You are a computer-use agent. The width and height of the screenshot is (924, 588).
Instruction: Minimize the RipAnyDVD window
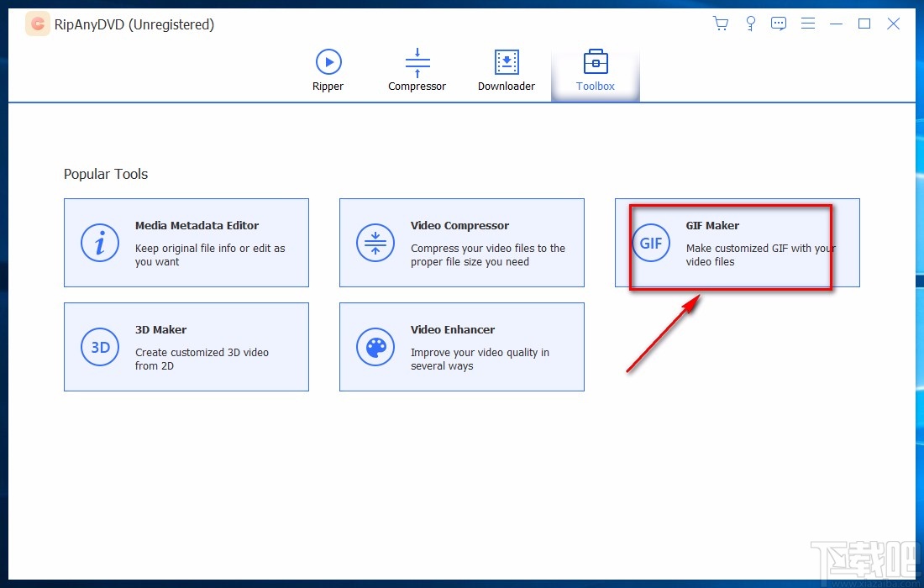836,24
